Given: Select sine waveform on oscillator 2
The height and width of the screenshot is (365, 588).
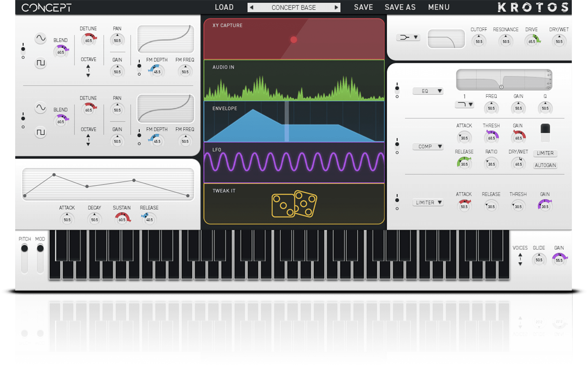Looking at the screenshot, I should (x=41, y=108).
